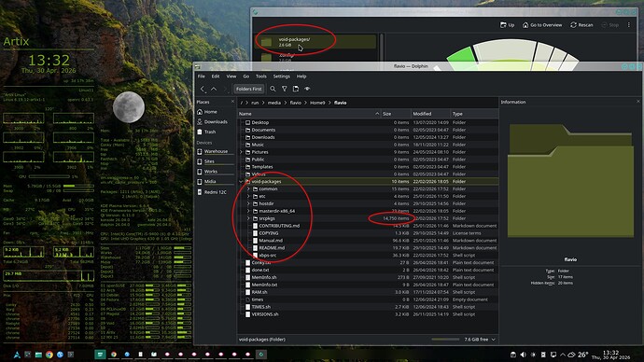Open Home in the Places panel
The height and width of the screenshot is (362, 644).
[216, 112]
